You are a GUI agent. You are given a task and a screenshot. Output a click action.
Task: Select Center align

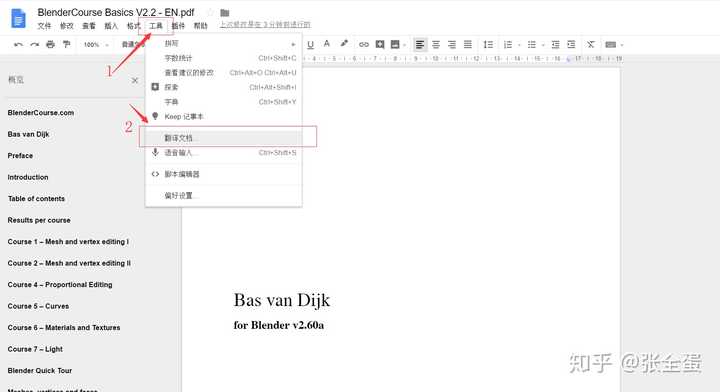point(436,45)
